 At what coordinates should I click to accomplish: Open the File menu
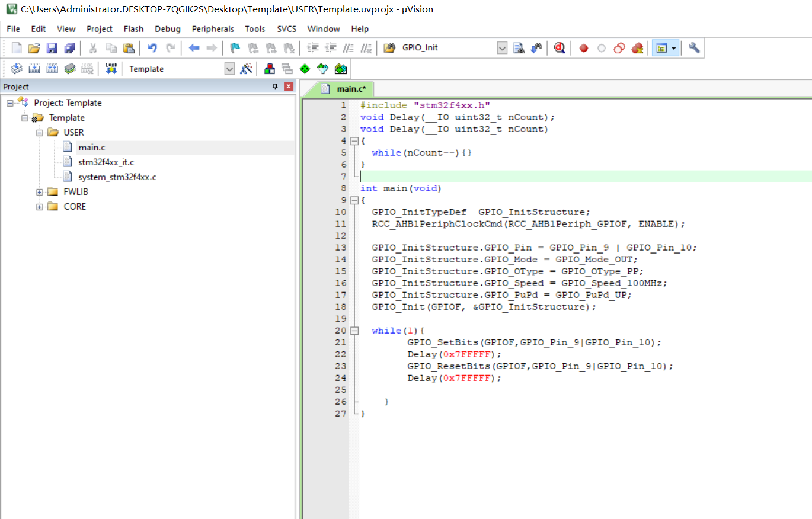13,29
